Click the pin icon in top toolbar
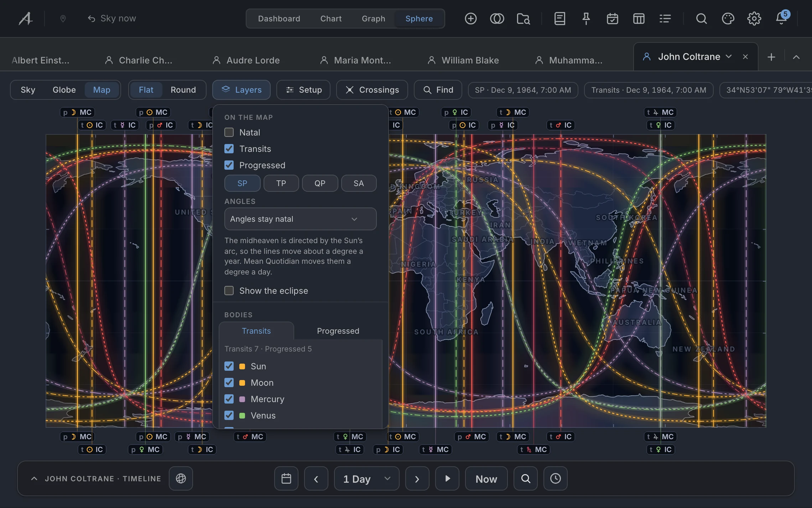The width and height of the screenshot is (812, 508). tap(586, 19)
